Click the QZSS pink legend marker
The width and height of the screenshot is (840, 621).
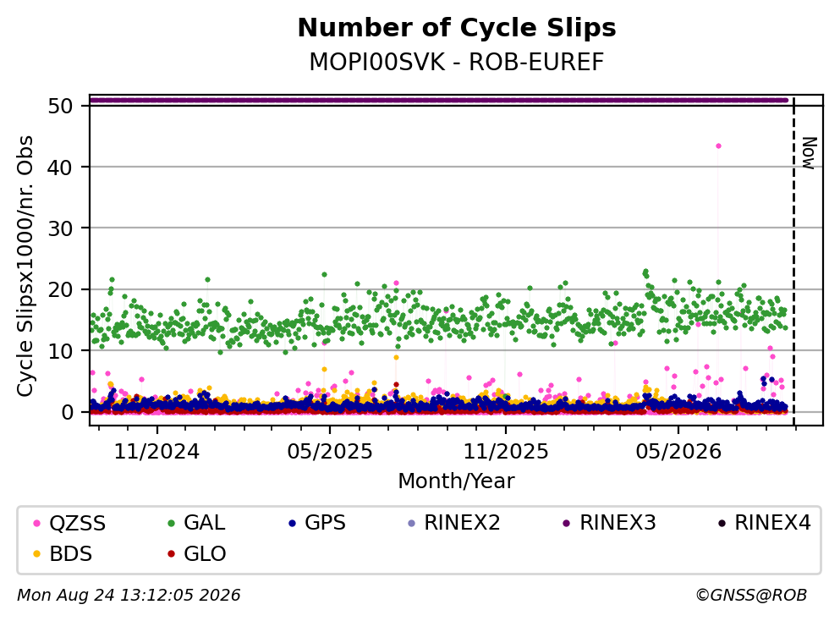(36, 523)
